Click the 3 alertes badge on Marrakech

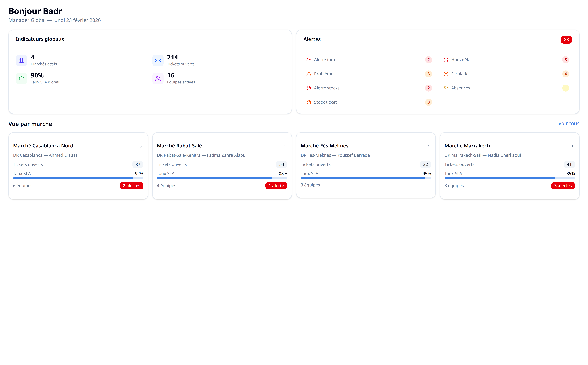(563, 186)
